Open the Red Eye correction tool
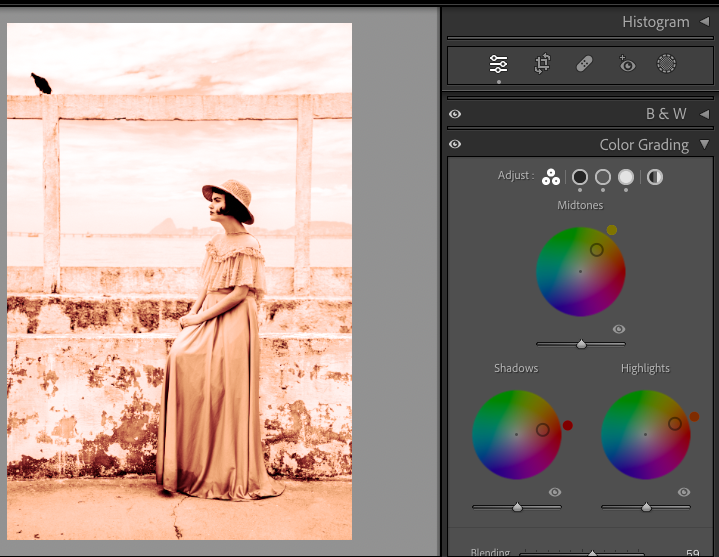This screenshot has height=557, width=719. point(626,64)
